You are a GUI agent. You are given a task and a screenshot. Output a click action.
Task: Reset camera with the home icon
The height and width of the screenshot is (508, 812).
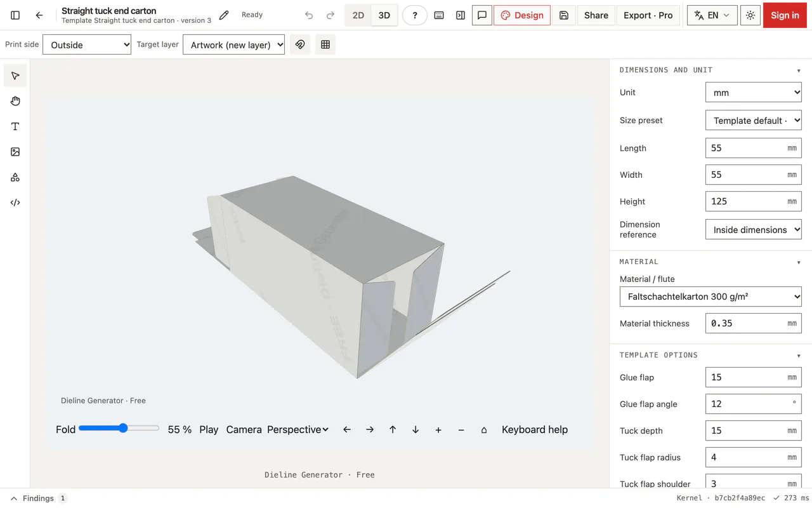click(484, 429)
